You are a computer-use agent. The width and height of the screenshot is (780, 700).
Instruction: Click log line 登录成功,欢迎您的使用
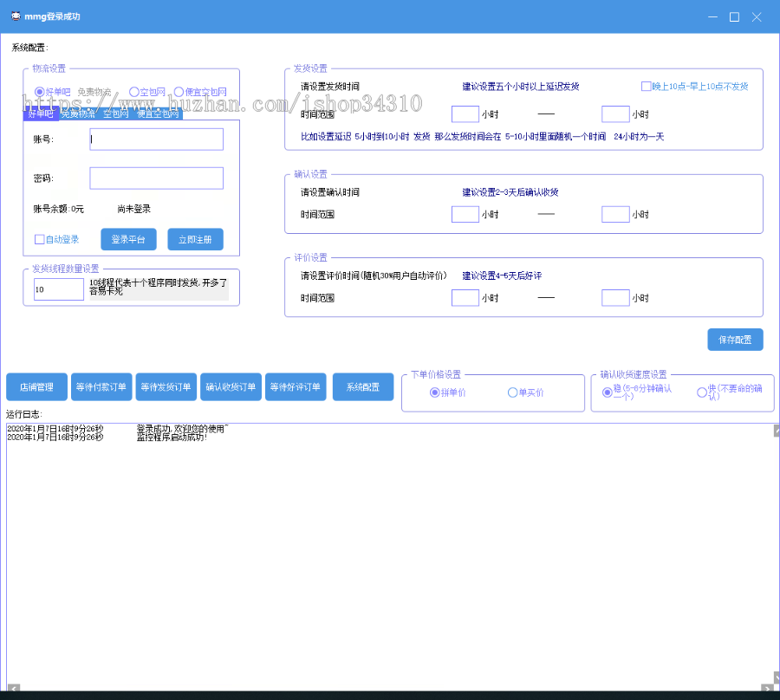coord(183,429)
